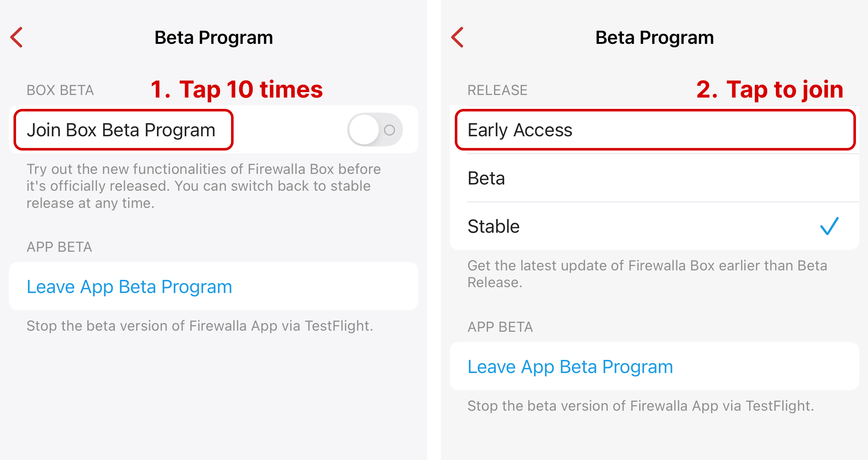Click the APP BETA header on right screen
The image size is (868, 460).
[500, 327]
